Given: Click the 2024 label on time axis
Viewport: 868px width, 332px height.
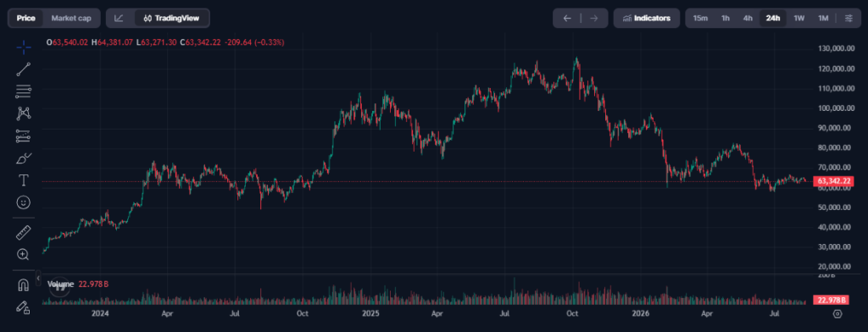Looking at the screenshot, I should tap(100, 313).
